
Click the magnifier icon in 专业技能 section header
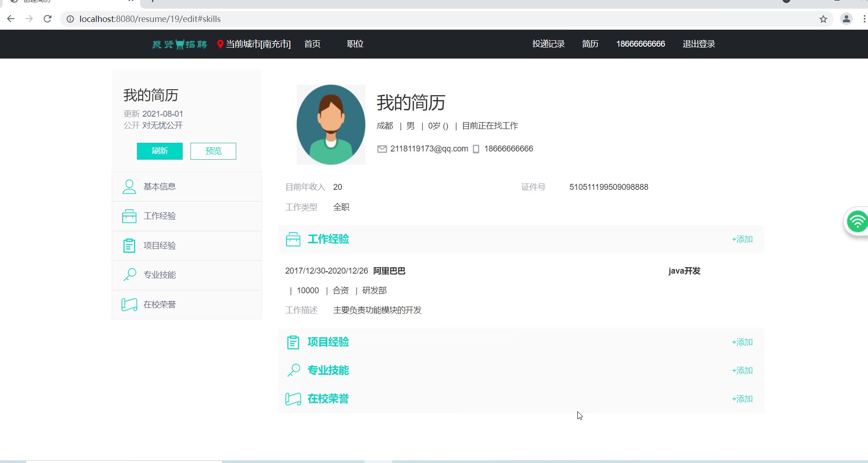pyautogui.click(x=293, y=370)
